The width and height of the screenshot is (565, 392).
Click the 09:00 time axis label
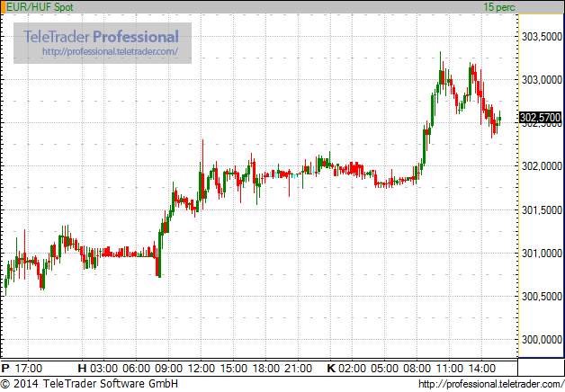pyautogui.click(x=168, y=369)
